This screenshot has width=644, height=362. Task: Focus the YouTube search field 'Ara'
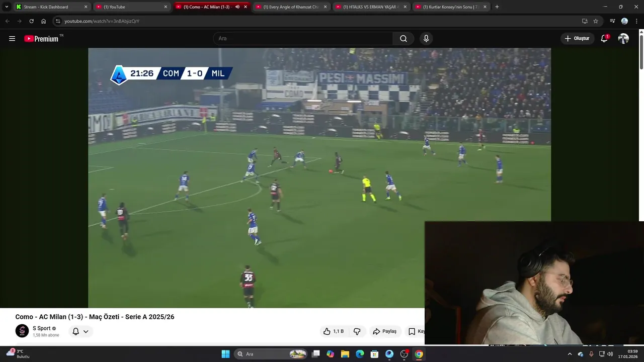303,39
